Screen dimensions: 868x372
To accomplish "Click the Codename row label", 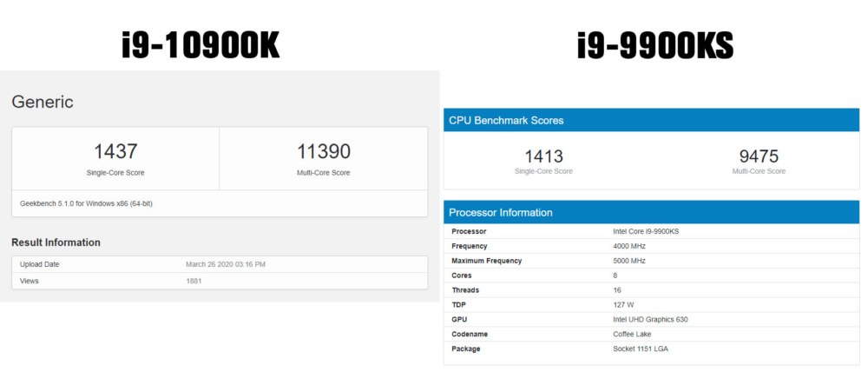I will 470,335.
